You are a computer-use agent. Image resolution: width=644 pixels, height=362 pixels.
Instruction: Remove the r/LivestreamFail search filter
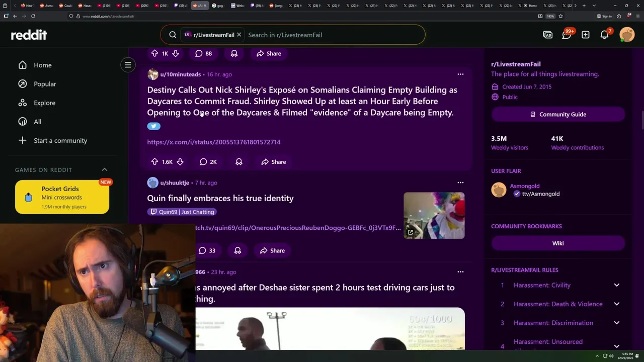(239, 35)
